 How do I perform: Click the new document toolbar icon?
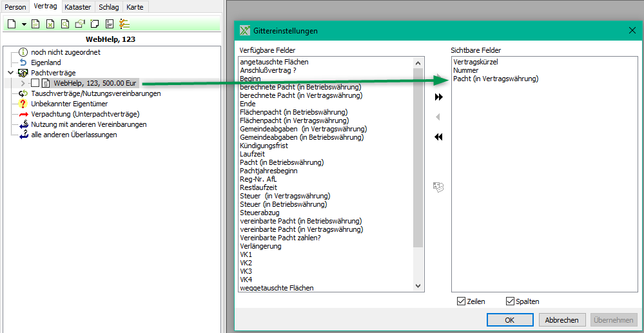pos(12,24)
